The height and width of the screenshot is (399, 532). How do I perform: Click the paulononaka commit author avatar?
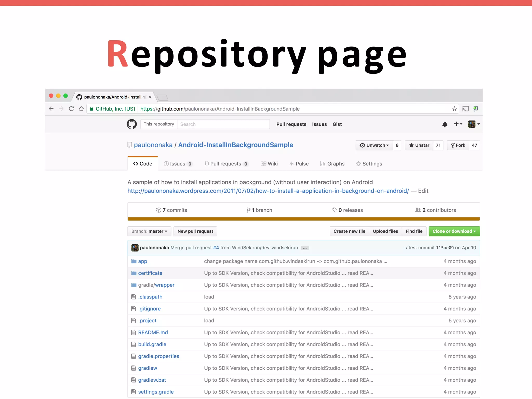135,248
